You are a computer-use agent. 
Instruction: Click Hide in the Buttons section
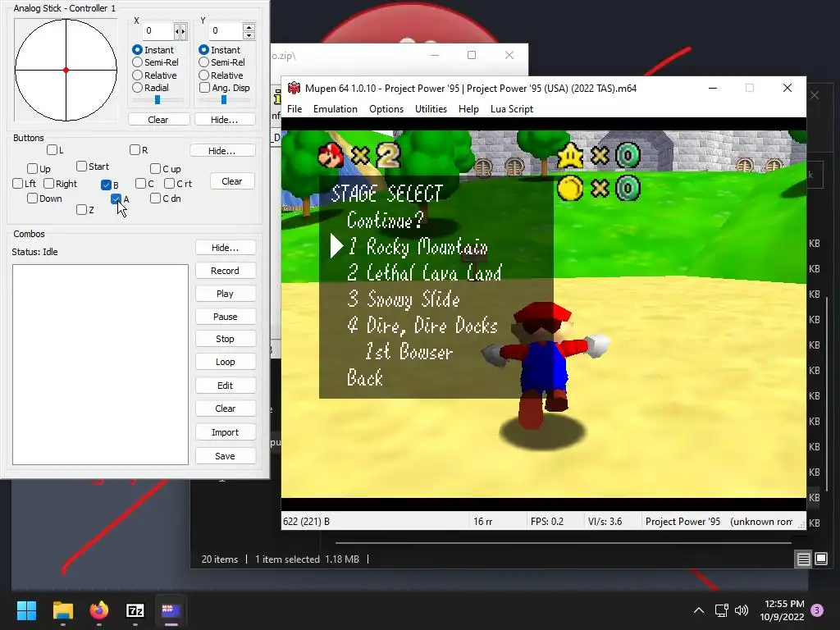pyautogui.click(x=221, y=151)
